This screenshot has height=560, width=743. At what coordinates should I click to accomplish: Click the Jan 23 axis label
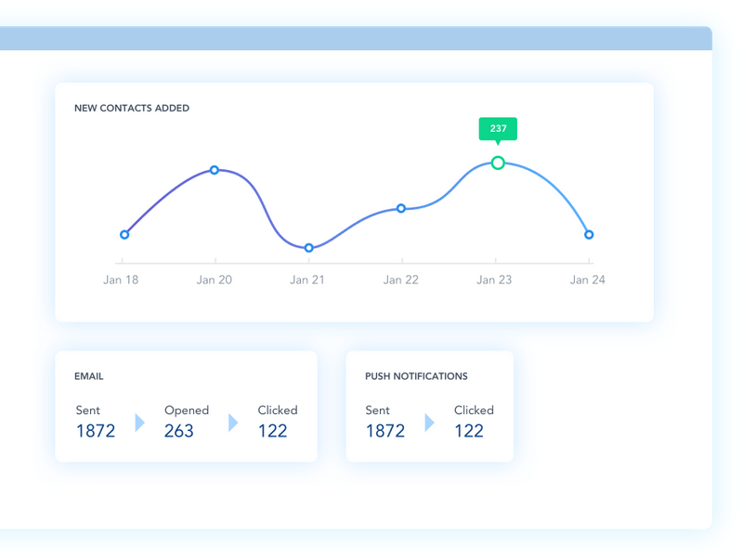pyautogui.click(x=494, y=280)
